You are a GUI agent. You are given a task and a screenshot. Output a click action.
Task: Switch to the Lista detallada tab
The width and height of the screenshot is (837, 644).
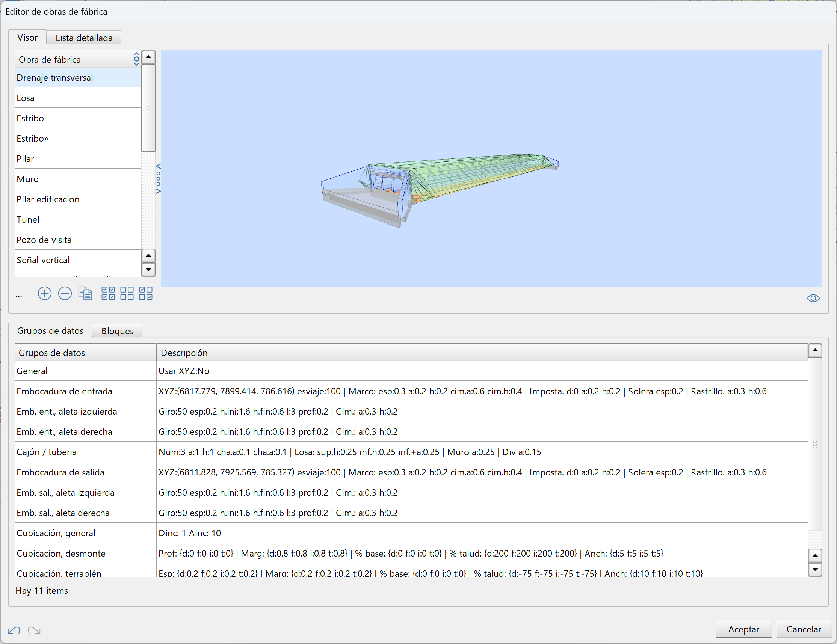(84, 38)
